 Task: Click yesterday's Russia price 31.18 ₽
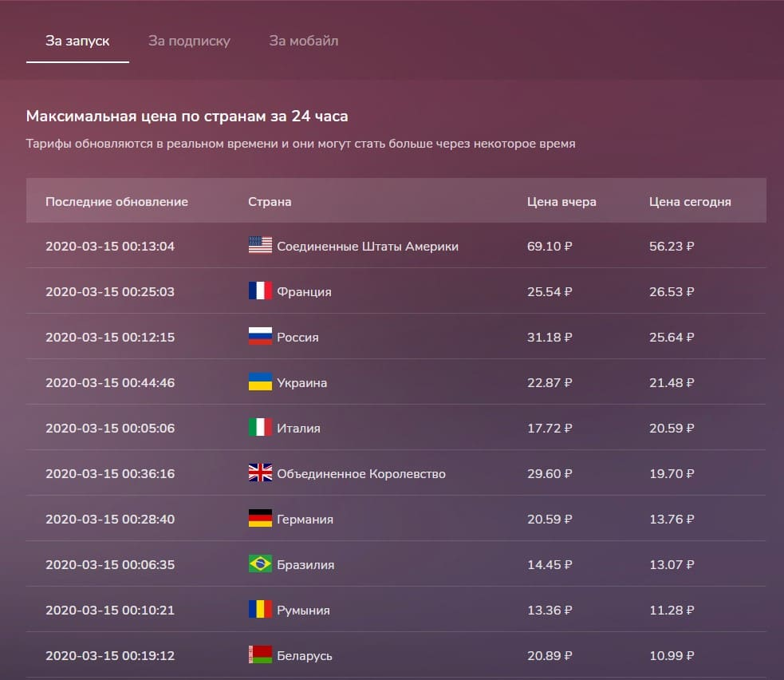pos(550,338)
